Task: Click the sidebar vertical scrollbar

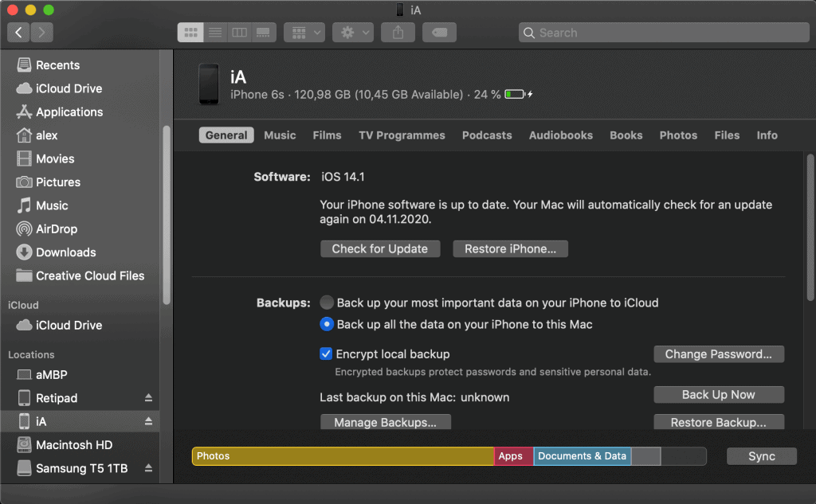Action: (167, 215)
